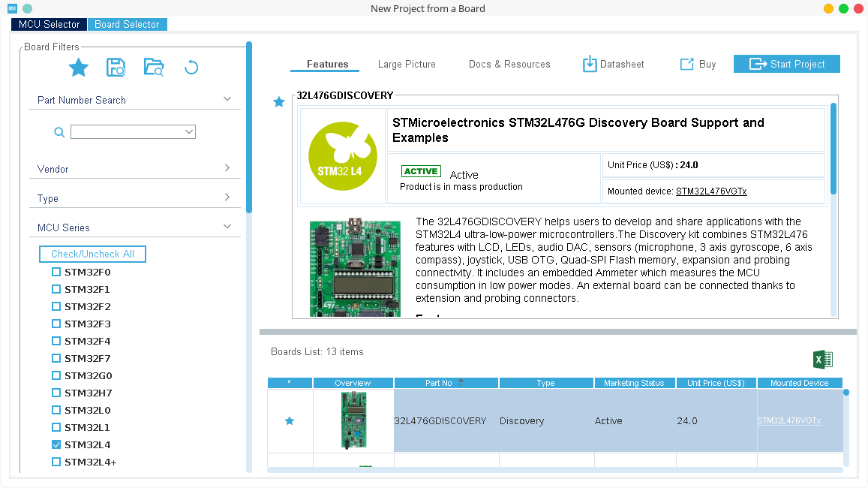
Task: Switch to the MCU Selector tab
Action: pos(49,24)
